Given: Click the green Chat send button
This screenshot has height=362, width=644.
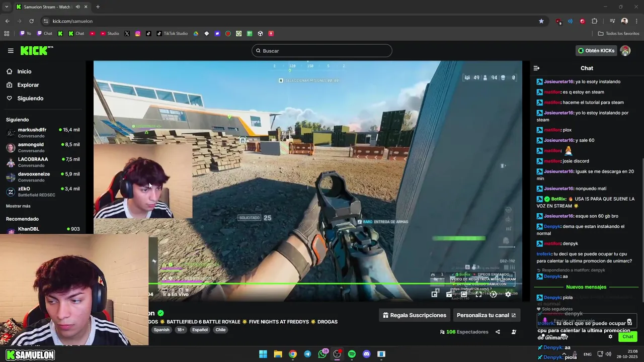Looking at the screenshot, I should click(x=628, y=337).
